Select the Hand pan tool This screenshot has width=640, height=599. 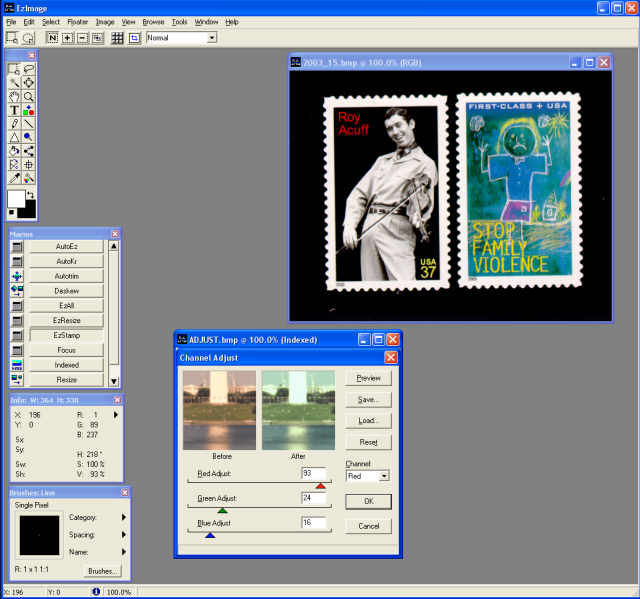[14, 97]
